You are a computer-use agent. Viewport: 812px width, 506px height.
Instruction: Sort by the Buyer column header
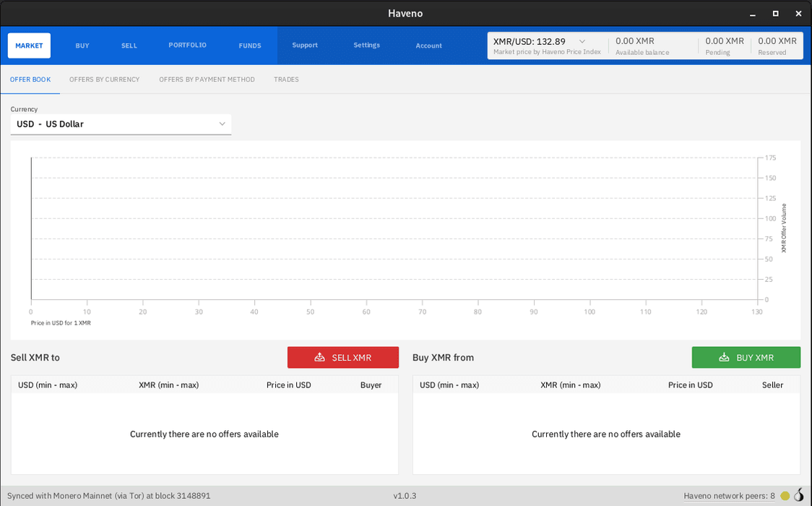(371, 385)
